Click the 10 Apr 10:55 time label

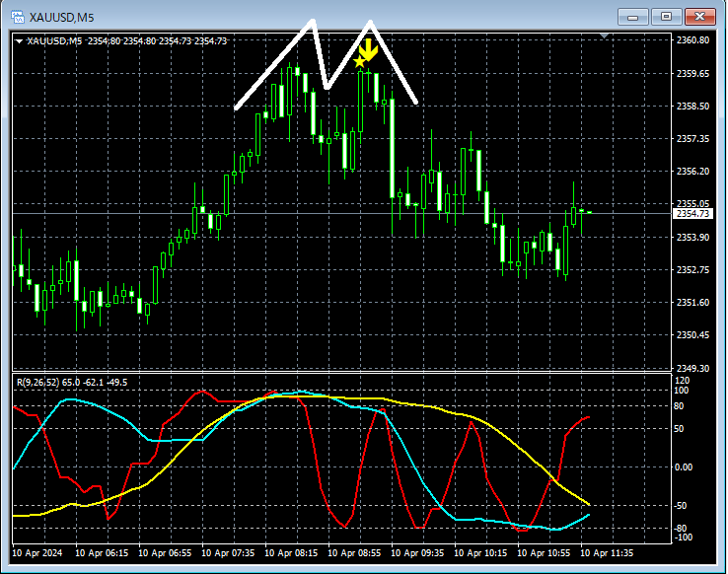tap(544, 553)
